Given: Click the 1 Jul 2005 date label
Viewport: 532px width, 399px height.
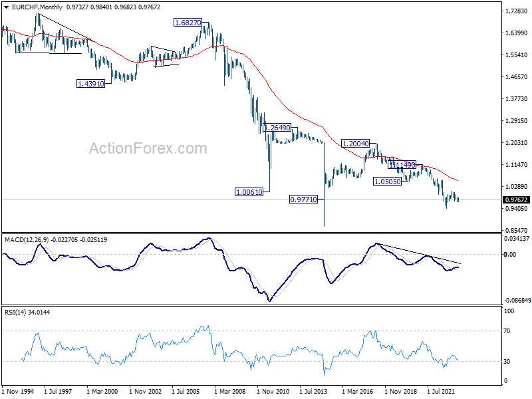Looking at the screenshot, I should click(186, 391).
